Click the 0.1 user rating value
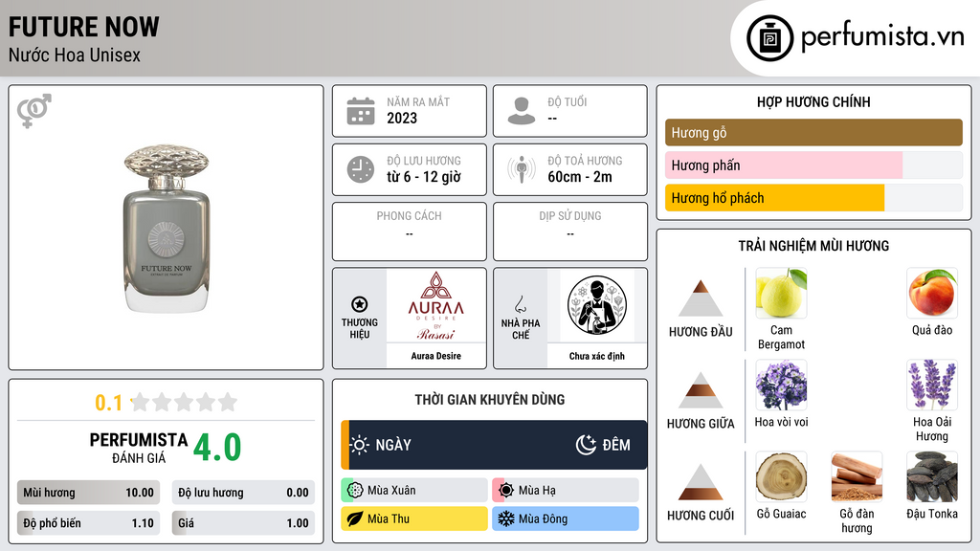Viewport: 980px width, 551px height. 109,403
